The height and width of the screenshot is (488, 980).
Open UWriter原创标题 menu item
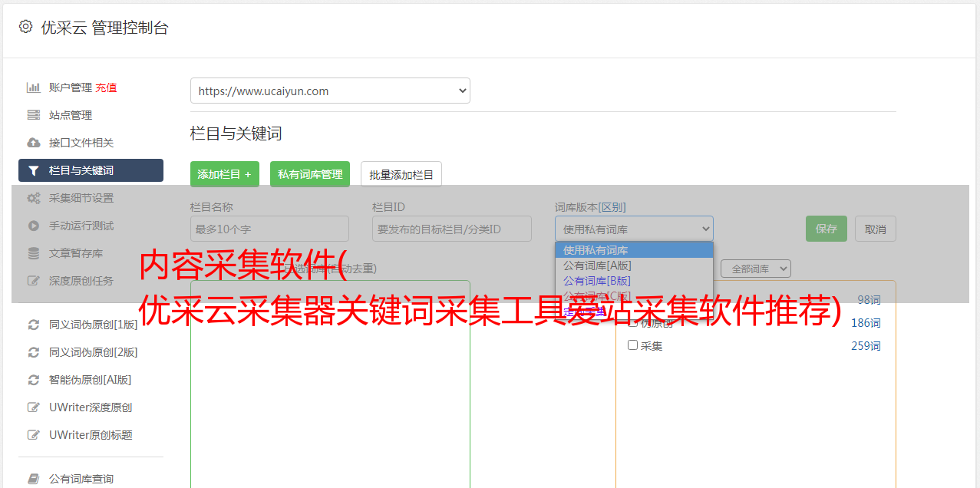(x=91, y=435)
